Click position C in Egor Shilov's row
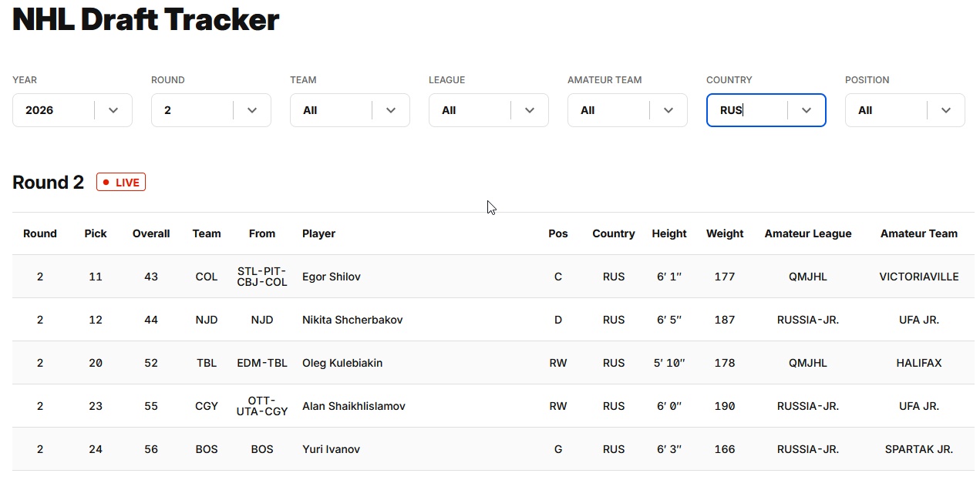980x490 pixels. (x=558, y=277)
